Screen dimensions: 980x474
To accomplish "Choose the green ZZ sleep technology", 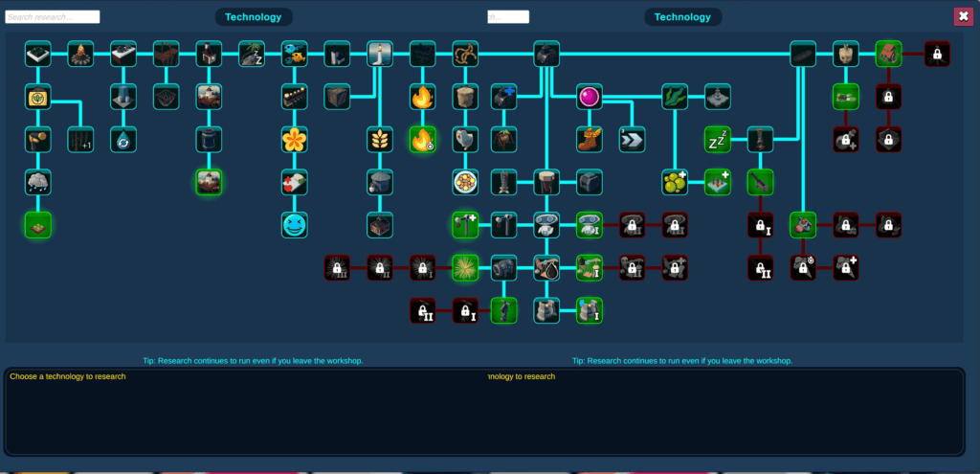I will 718,140.
